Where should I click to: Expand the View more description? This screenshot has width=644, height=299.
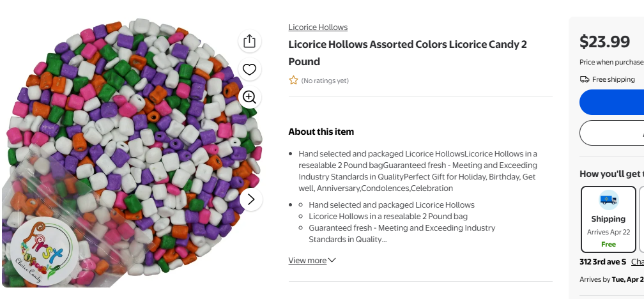[x=312, y=260]
